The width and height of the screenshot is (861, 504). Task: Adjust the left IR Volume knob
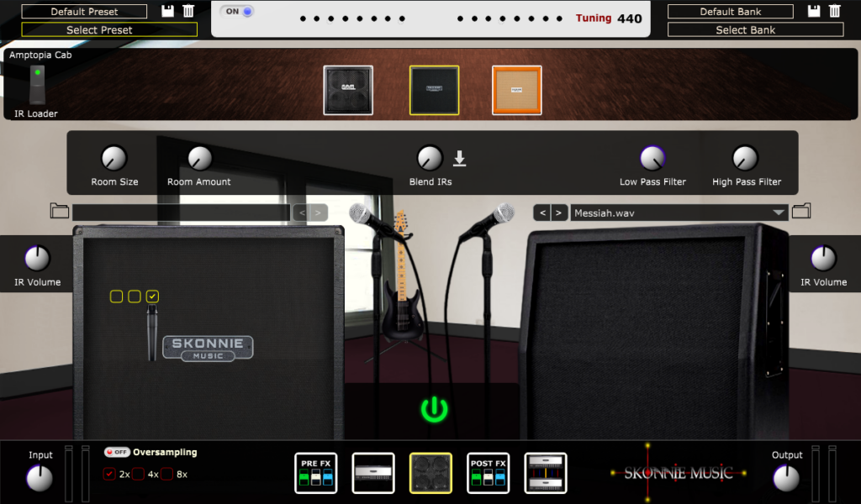click(37, 259)
